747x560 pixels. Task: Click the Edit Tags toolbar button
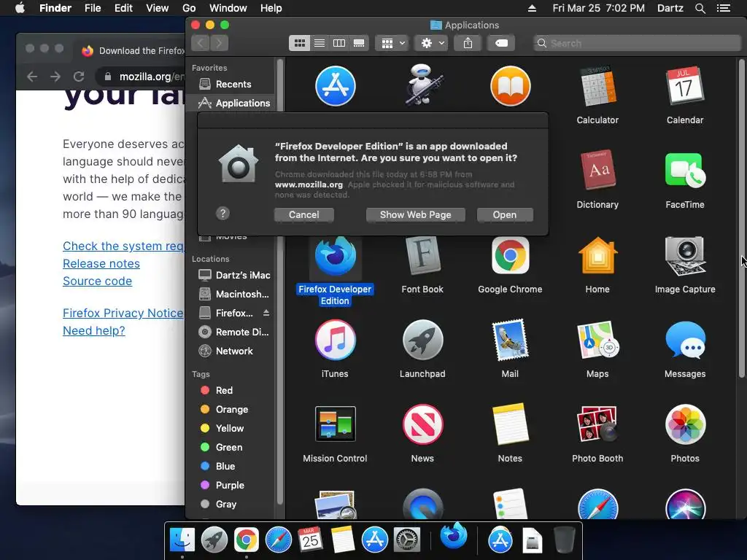pos(501,43)
